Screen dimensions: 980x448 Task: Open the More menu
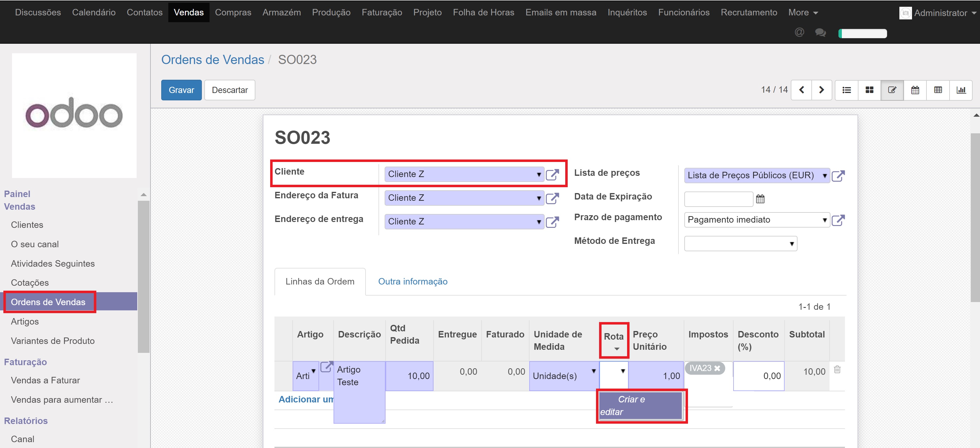pos(803,13)
